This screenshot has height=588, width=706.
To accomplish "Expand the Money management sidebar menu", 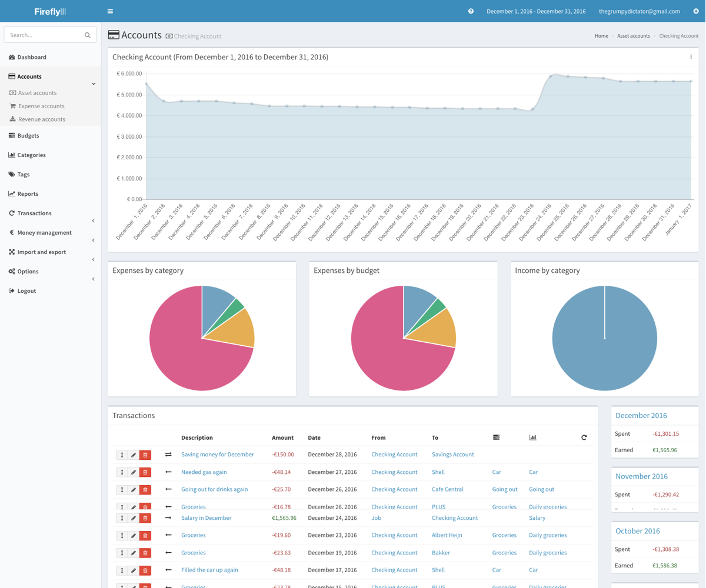I will pos(94,240).
